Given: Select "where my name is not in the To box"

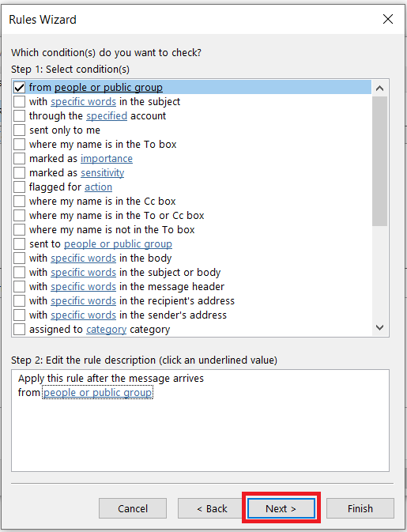Looking at the screenshot, I should [19, 230].
